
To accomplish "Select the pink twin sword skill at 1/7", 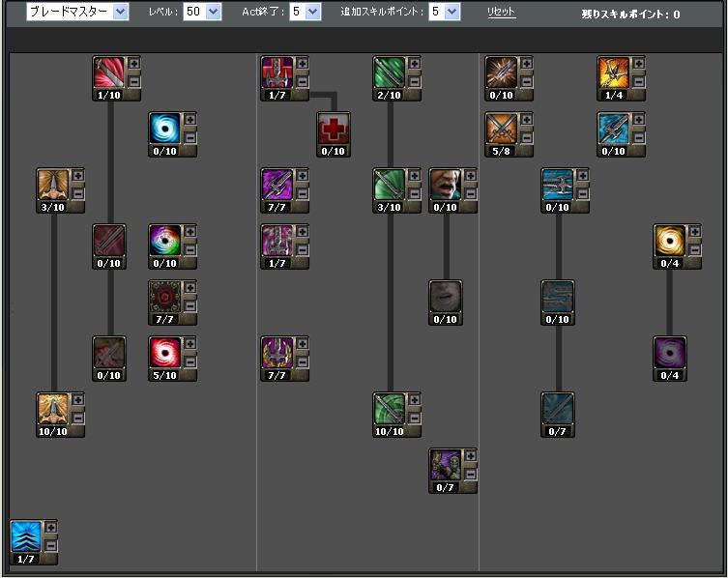I will pyautogui.click(x=277, y=241).
